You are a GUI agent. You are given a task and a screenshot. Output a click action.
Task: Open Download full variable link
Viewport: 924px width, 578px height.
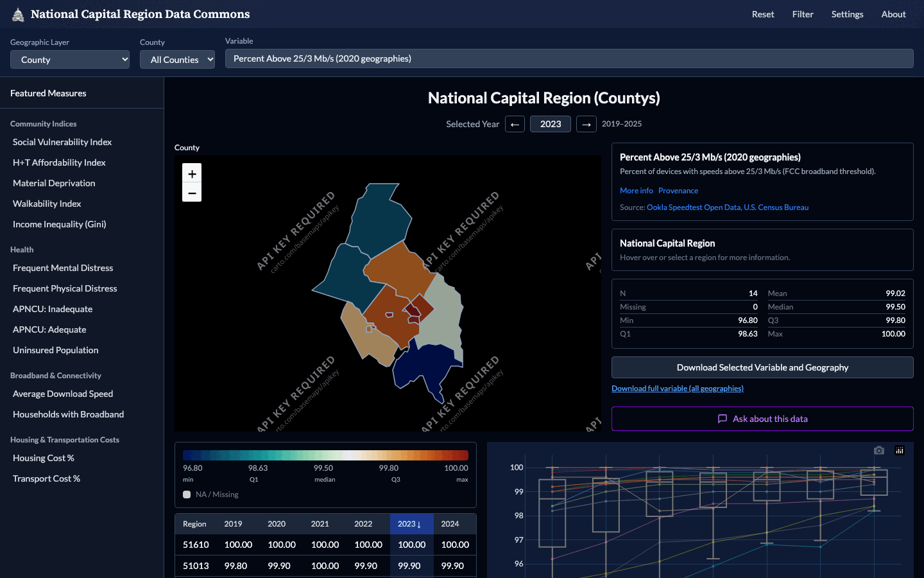tap(678, 389)
